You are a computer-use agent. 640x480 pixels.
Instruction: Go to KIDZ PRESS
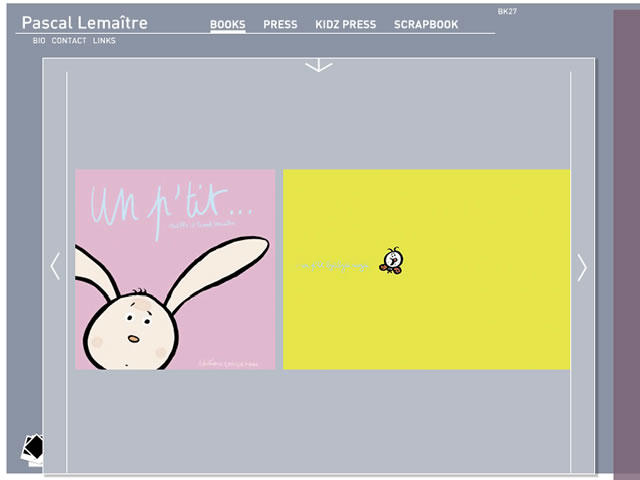346,24
